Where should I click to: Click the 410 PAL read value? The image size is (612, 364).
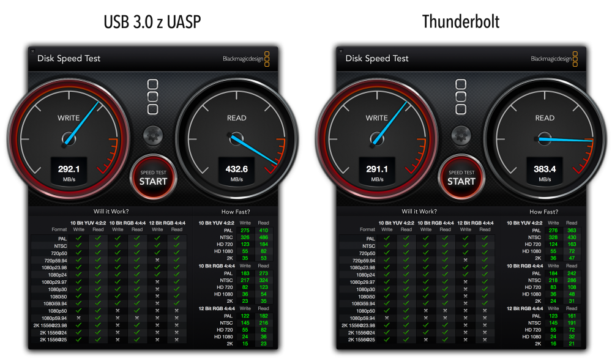click(263, 230)
